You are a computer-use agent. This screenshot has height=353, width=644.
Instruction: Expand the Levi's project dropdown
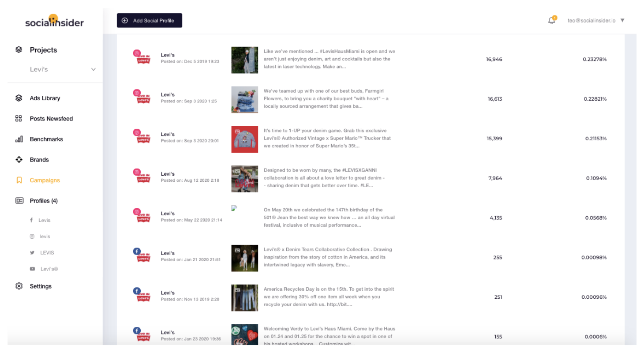pos(93,69)
